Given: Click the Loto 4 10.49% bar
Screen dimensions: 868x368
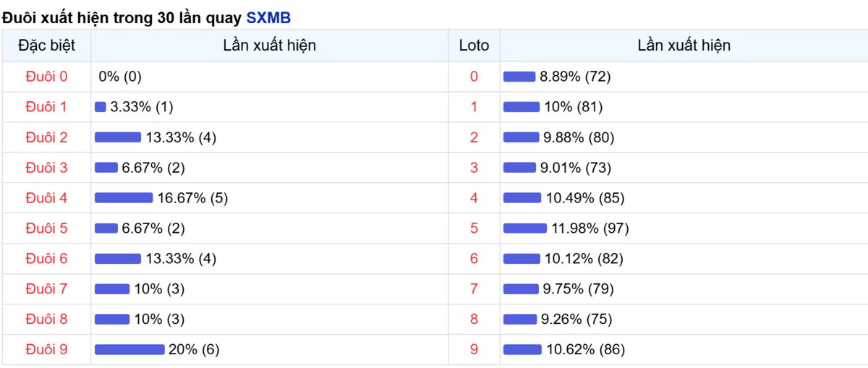Looking at the screenshot, I should pyautogui.click(x=522, y=197).
